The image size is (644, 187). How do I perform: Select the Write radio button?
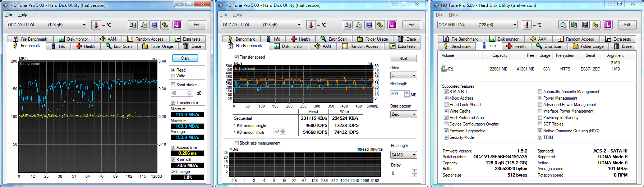coord(173,76)
